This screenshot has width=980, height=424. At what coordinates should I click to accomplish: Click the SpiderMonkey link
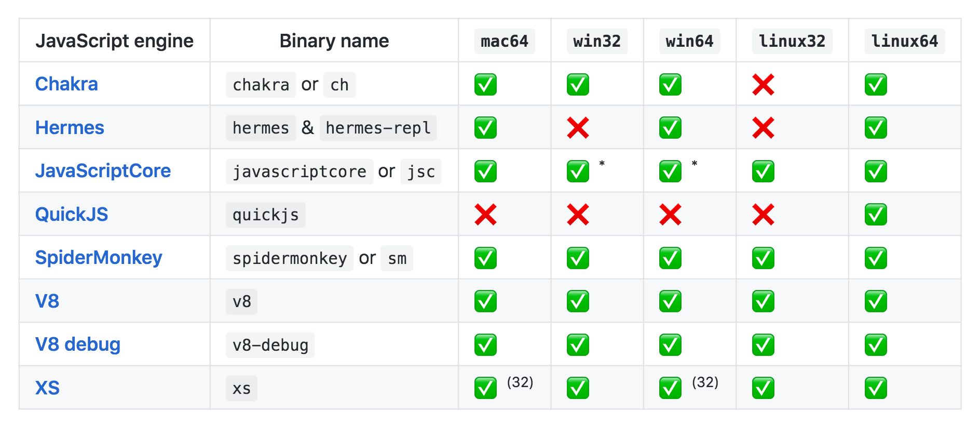pos(99,258)
